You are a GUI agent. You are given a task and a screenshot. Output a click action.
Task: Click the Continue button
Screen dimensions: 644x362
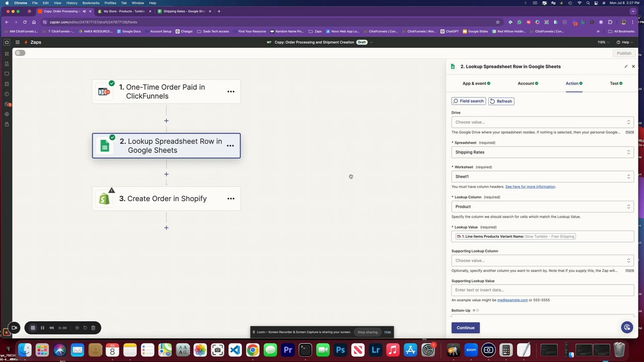(465, 328)
